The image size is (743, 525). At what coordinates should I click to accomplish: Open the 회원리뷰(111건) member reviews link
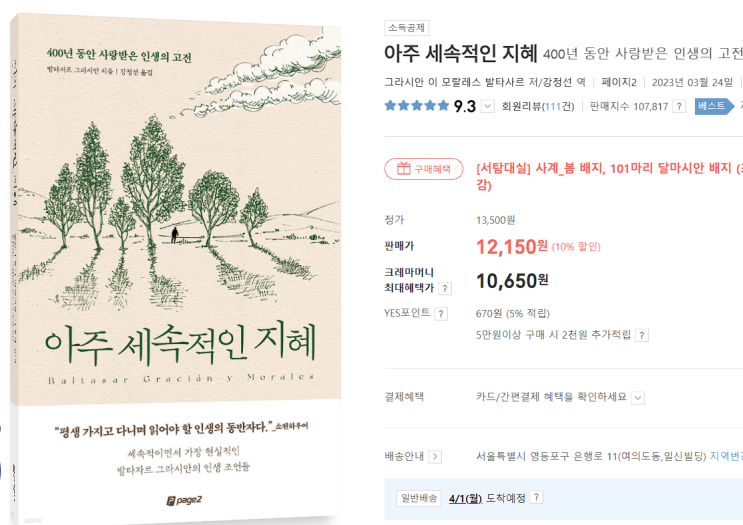click(540, 106)
